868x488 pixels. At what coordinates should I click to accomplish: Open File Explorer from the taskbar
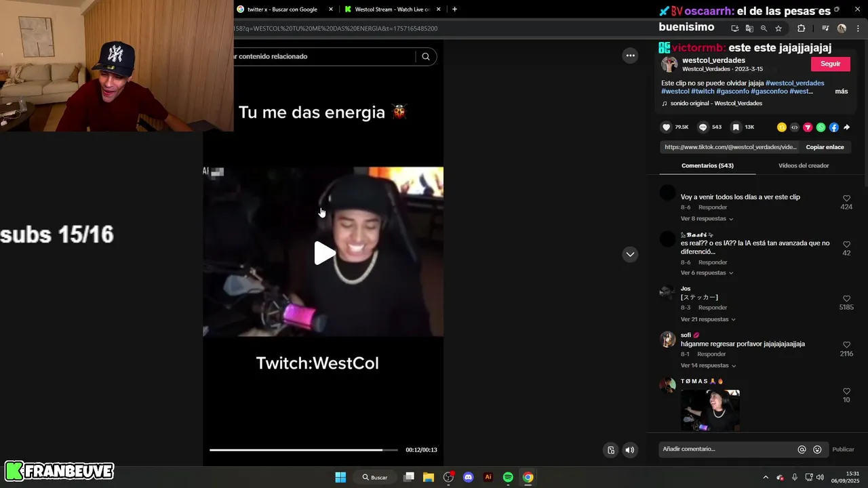[429, 477]
